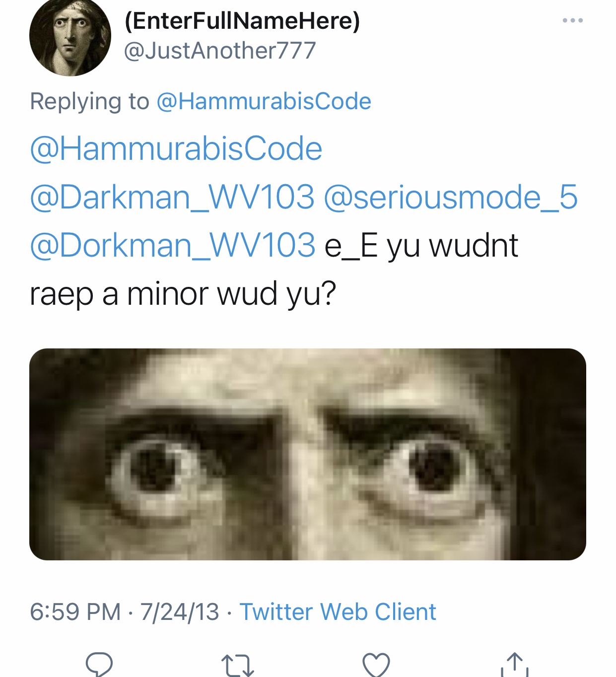Image resolution: width=616 pixels, height=677 pixels.
Task: Tap the reply speech bubble icon
Action: click(99, 665)
